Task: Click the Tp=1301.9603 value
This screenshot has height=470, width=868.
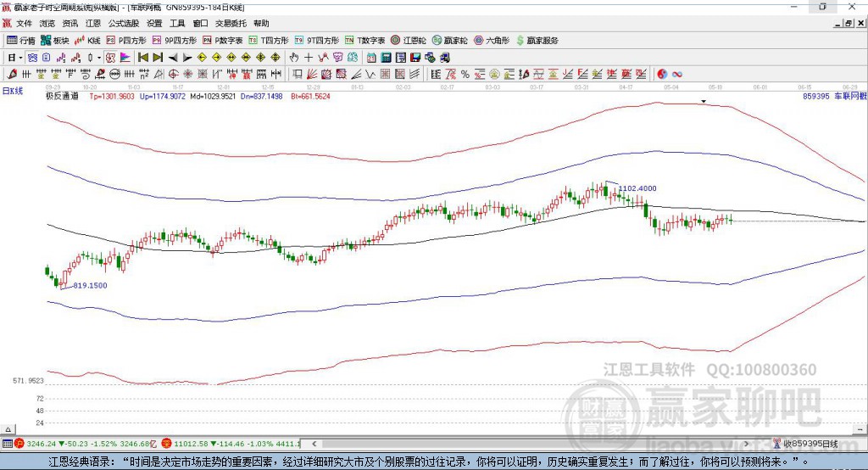Action: [112, 97]
